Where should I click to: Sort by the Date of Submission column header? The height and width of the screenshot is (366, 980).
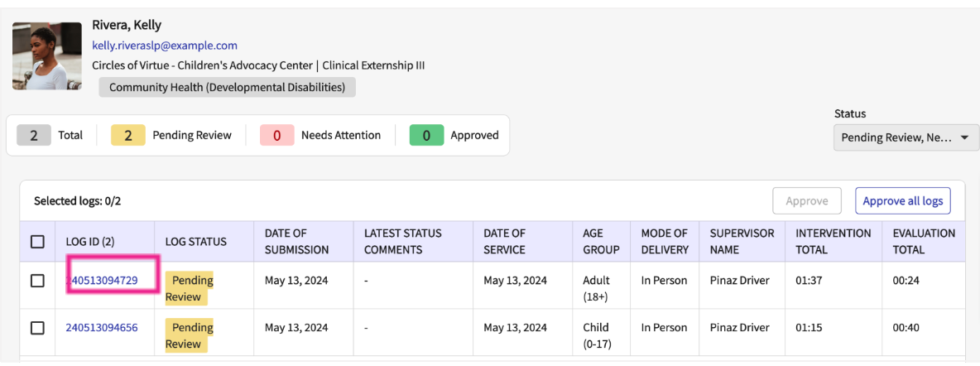[296, 242]
